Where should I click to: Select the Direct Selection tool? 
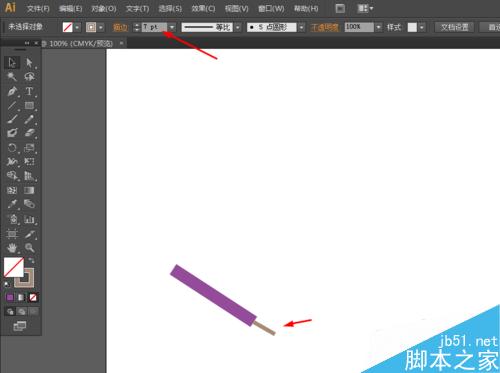pos(29,63)
